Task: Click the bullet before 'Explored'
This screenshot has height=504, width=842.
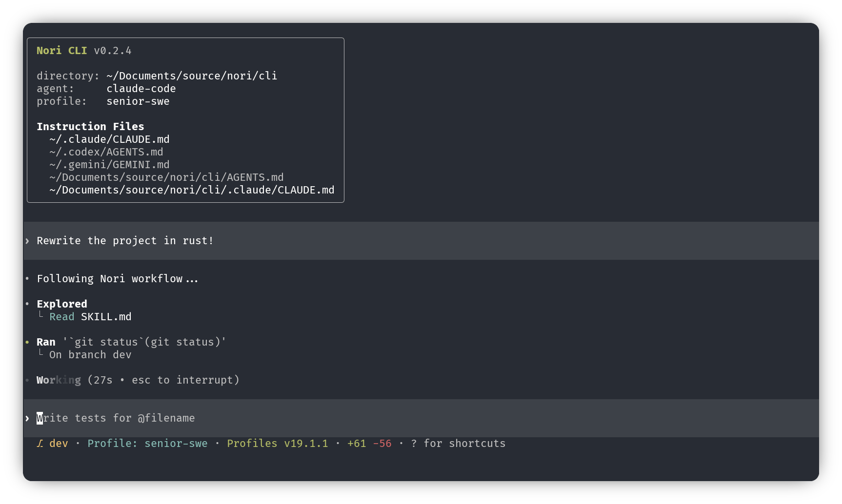Action: click(27, 304)
